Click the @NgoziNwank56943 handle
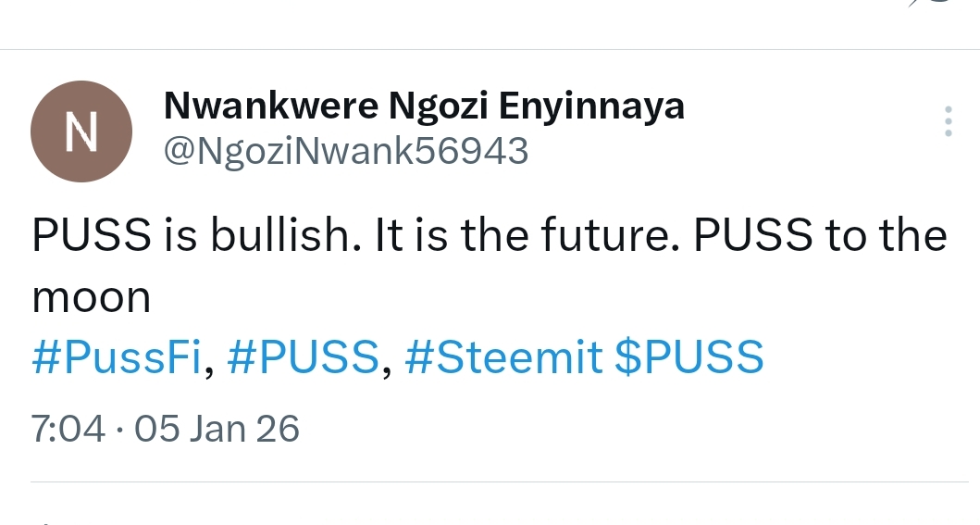The height and width of the screenshot is (525, 980). (345, 150)
